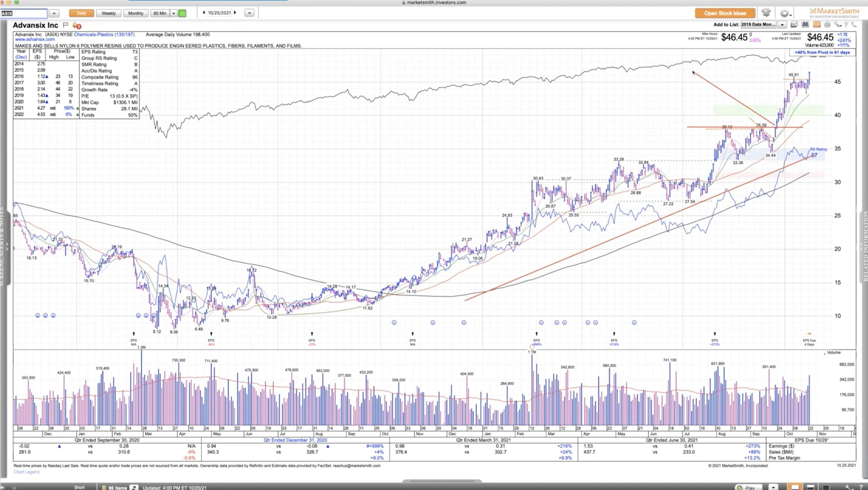Select the 2019 Data Mon... list box
This screenshot has height=490, width=868.
[758, 25]
